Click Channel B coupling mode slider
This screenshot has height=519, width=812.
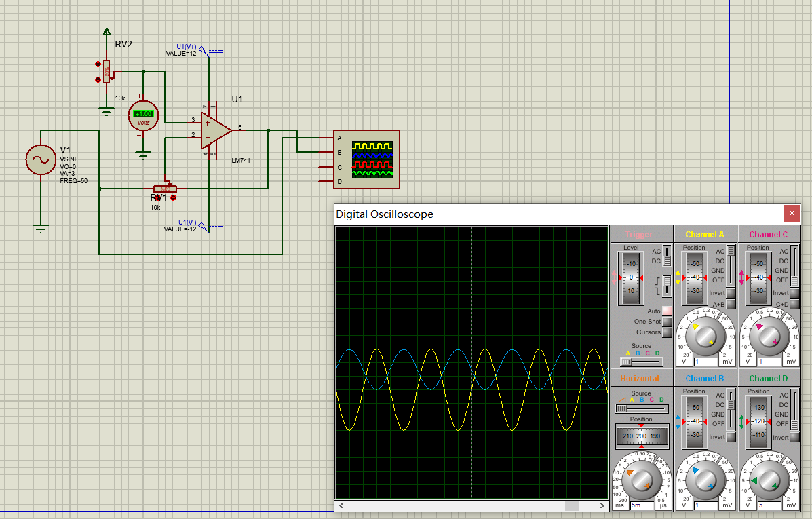pyautogui.click(x=731, y=410)
